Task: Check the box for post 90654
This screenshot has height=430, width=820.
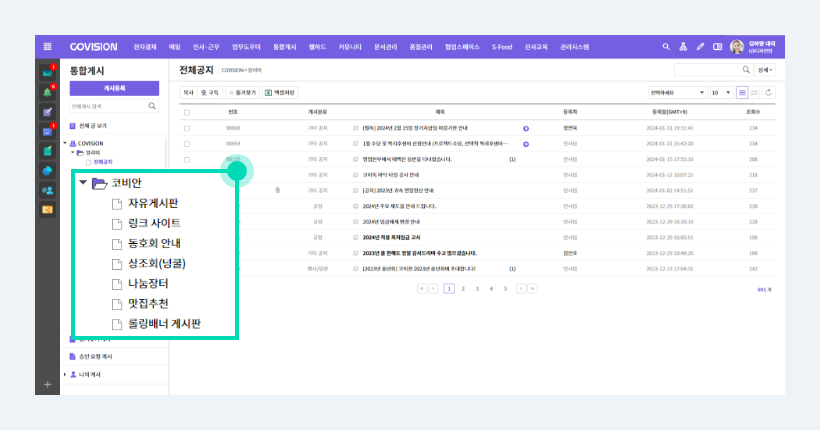Action: coord(187,144)
